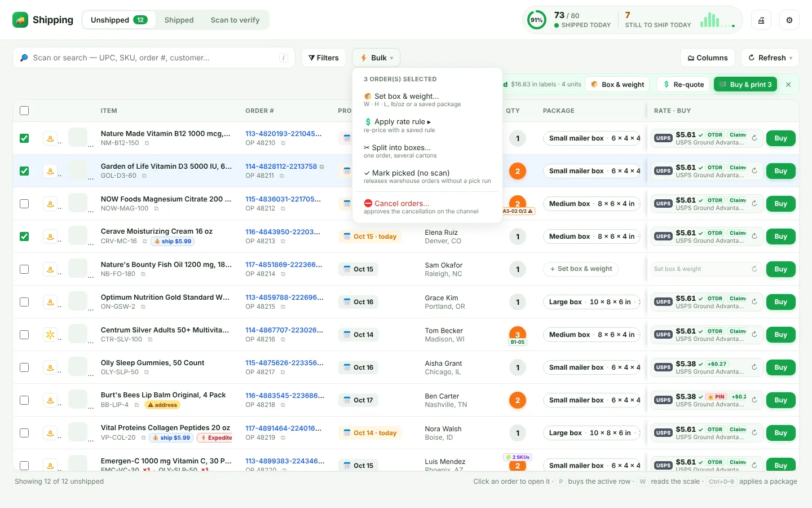This screenshot has height=508, width=812.
Task: Select the NOW Foods Magnesium Citrate order checkbox
Action: point(24,204)
